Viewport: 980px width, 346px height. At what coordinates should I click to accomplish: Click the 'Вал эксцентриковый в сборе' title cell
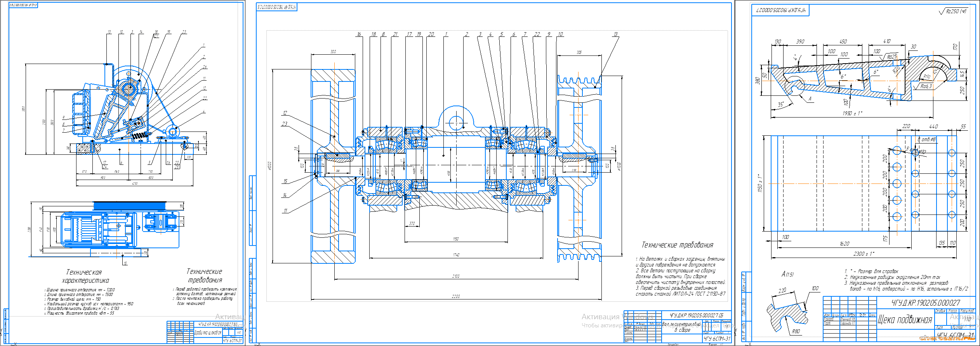click(682, 327)
